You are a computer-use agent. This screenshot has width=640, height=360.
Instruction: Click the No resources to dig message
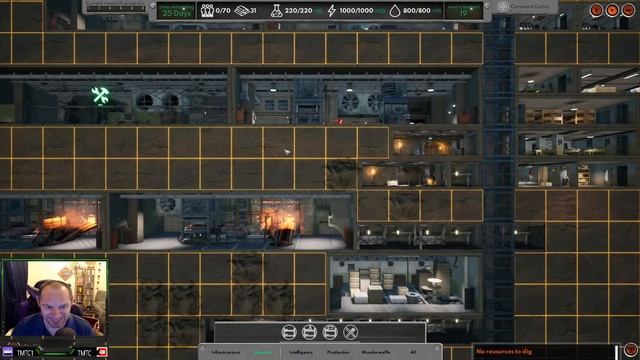click(x=504, y=351)
